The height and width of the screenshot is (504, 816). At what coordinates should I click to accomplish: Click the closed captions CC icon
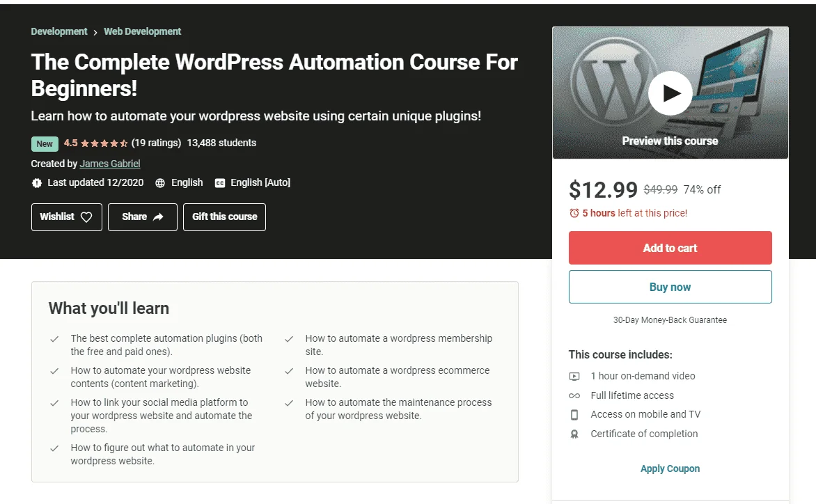click(x=220, y=183)
